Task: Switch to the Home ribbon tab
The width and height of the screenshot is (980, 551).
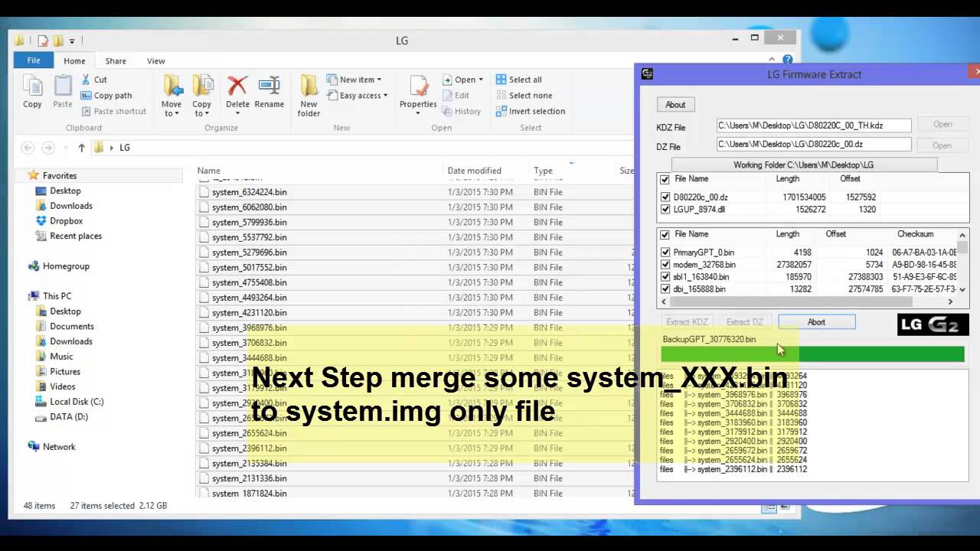Action: pos(74,61)
